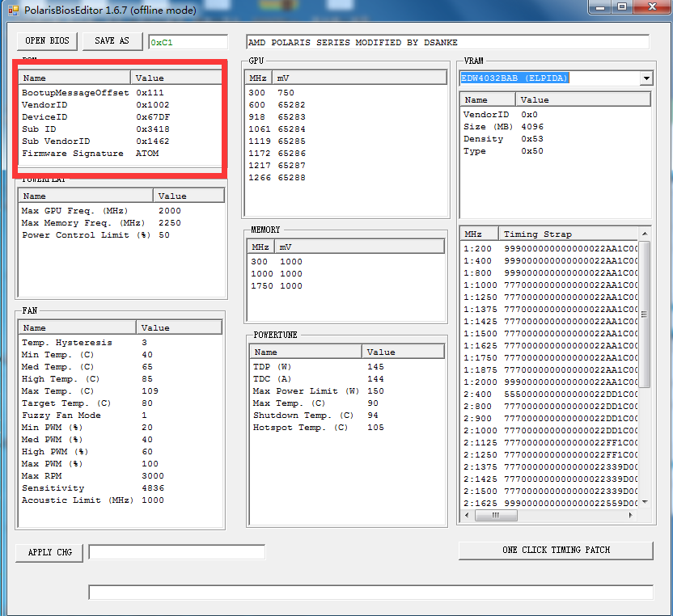673x616 pixels.
Task: Click the Timing Strap column header
Action: pos(566,234)
